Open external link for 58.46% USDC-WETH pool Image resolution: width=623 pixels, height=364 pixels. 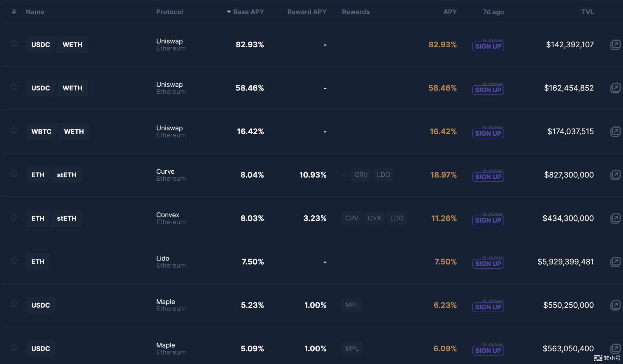615,88
